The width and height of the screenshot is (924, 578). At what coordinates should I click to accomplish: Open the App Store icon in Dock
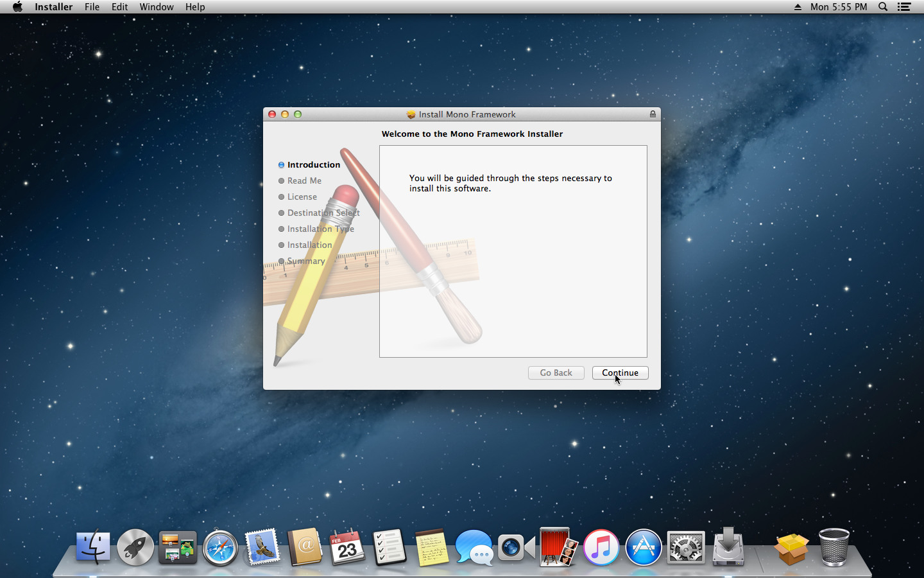(643, 548)
